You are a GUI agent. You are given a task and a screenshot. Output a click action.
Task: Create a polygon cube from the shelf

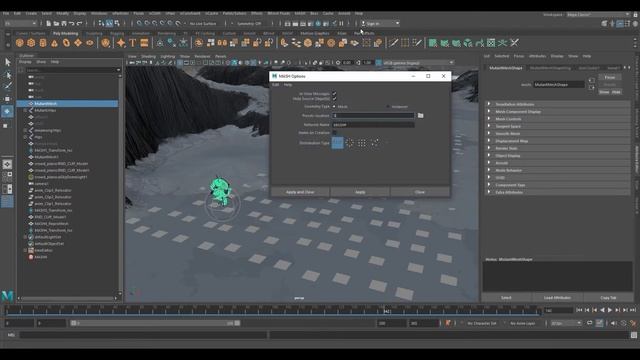[31, 43]
